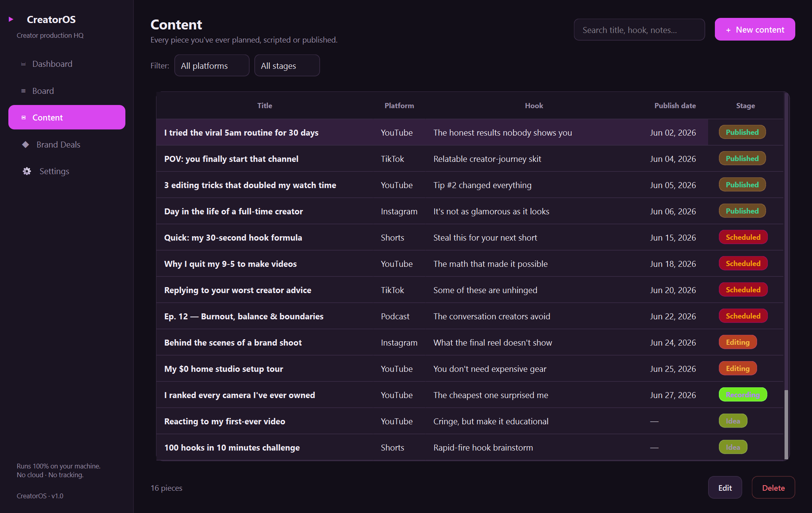Select the Content nav item
The height and width of the screenshot is (513, 812).
click(67, 117)
